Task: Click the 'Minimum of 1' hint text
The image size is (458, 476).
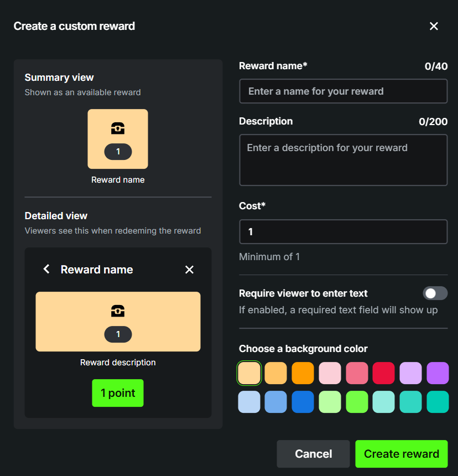Action: tap(269, 257)
